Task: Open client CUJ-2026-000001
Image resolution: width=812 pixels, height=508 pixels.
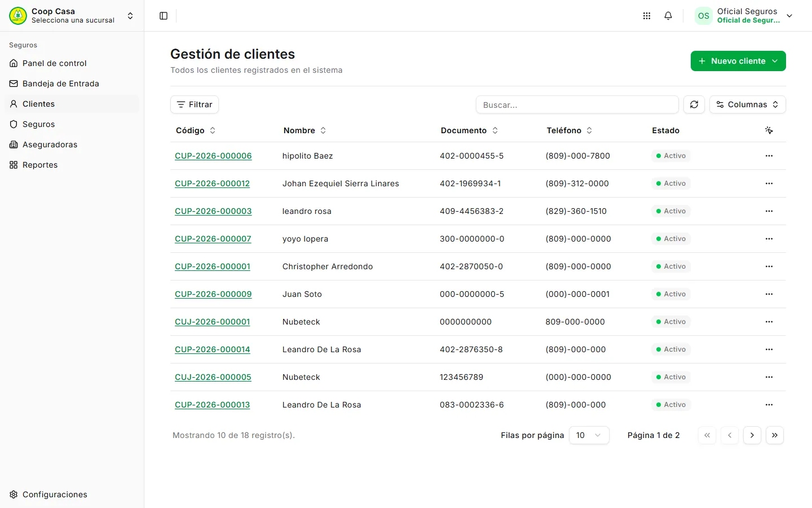Action: tap(213, 322)
